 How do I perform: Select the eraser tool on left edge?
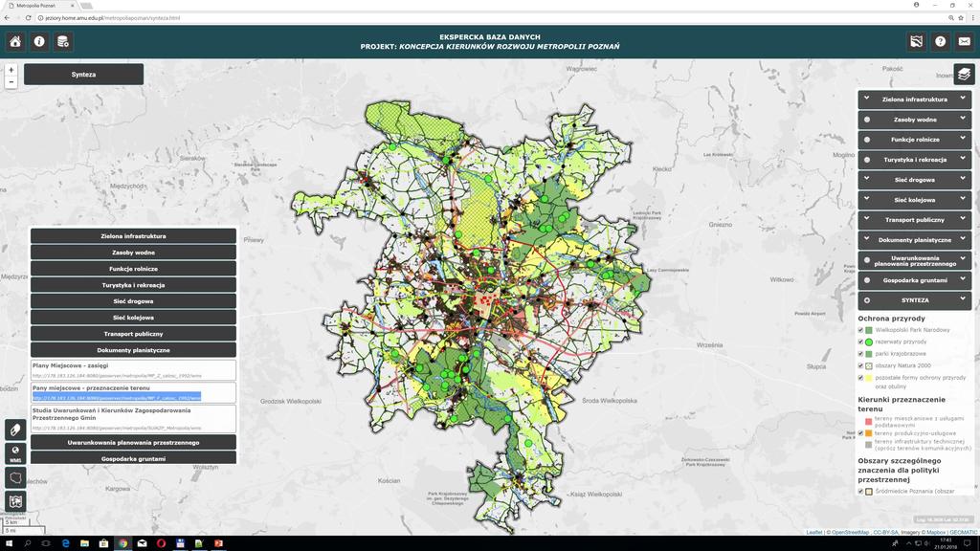[15, 430]
